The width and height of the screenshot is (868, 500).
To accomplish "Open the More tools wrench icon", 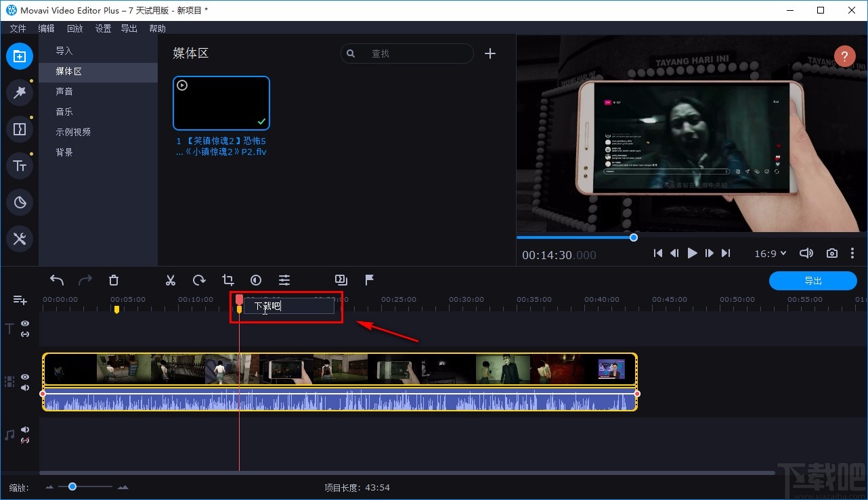I will coord(20,238).
